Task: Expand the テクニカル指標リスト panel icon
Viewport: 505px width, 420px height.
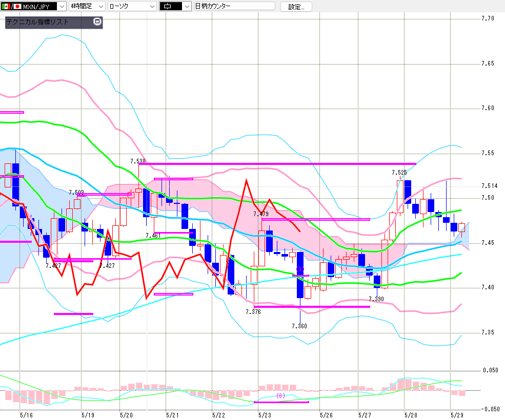Action: [x=97, y=22]
